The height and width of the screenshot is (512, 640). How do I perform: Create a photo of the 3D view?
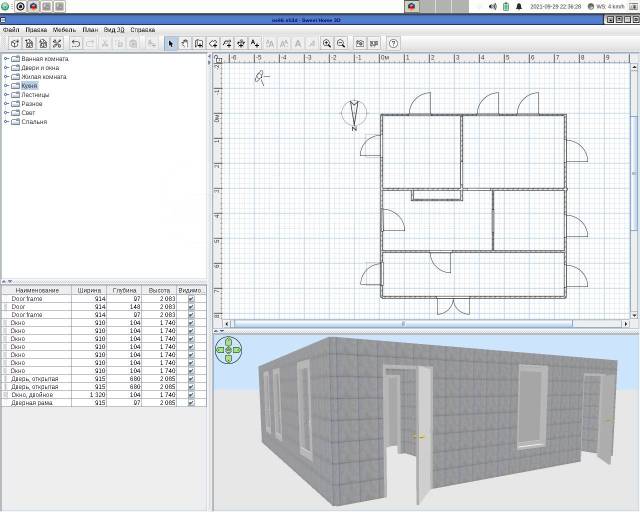[360, 43]
